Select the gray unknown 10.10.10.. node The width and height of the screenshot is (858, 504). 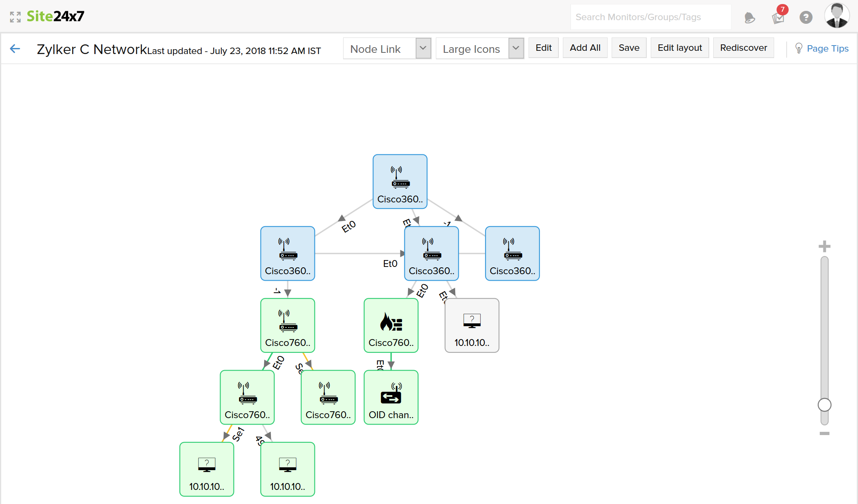click(x=472, y=325)
